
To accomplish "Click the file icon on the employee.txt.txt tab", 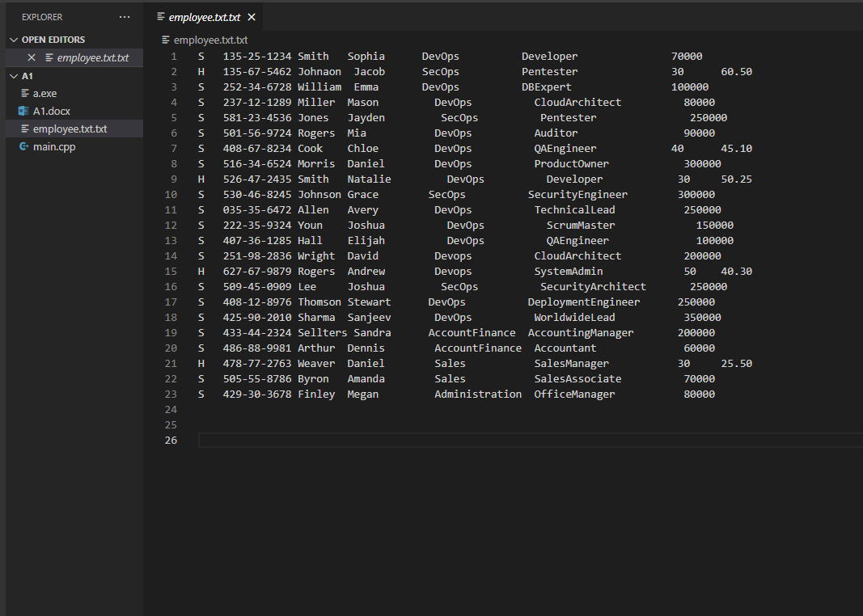I will [159, 15].
